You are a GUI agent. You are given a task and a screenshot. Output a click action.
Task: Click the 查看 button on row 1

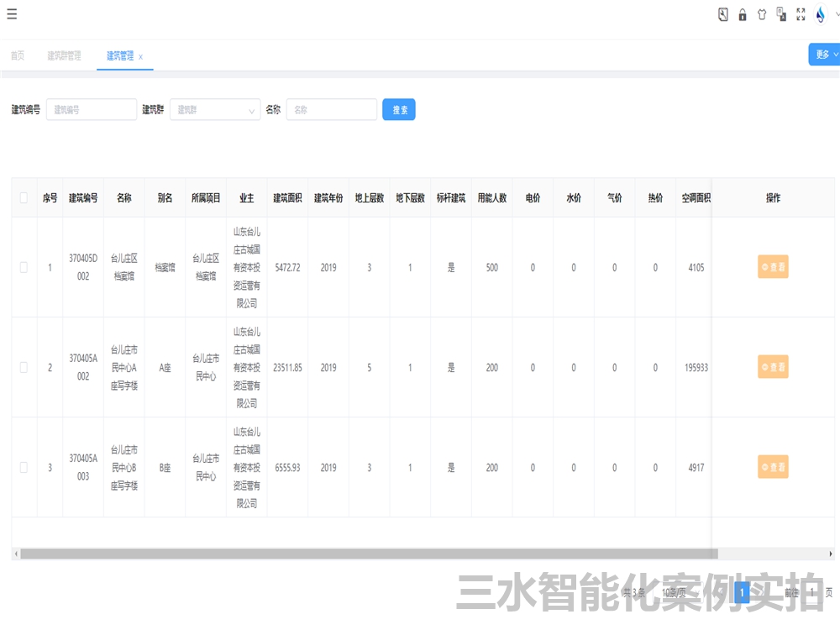coord(772,267)
